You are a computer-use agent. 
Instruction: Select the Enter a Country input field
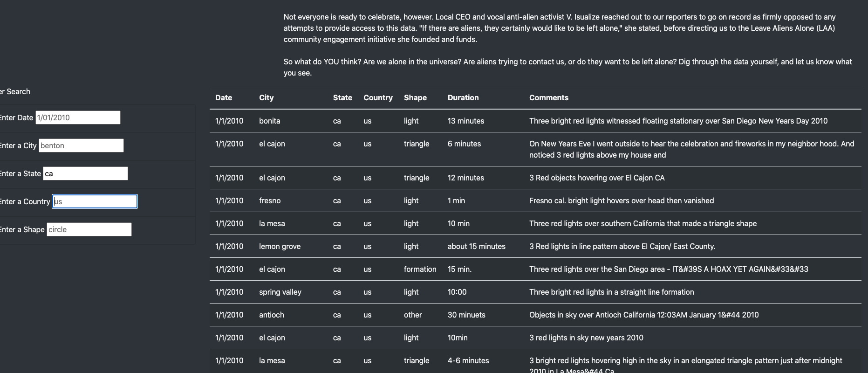click(95, 201)
